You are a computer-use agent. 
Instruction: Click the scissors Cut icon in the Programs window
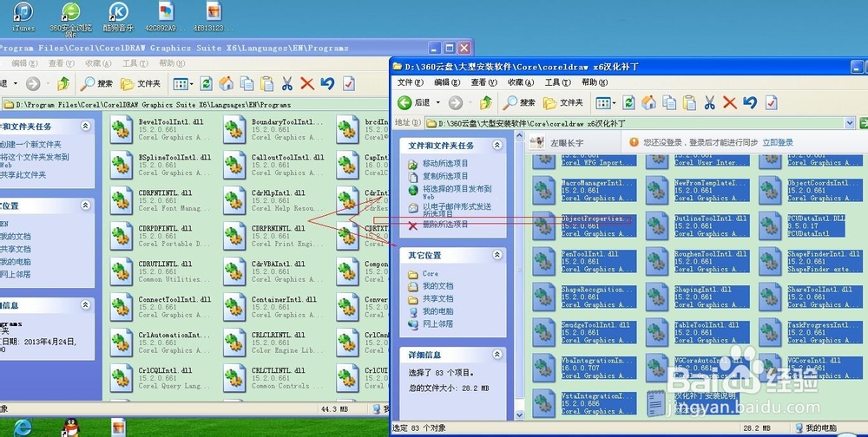click(286, 83)
